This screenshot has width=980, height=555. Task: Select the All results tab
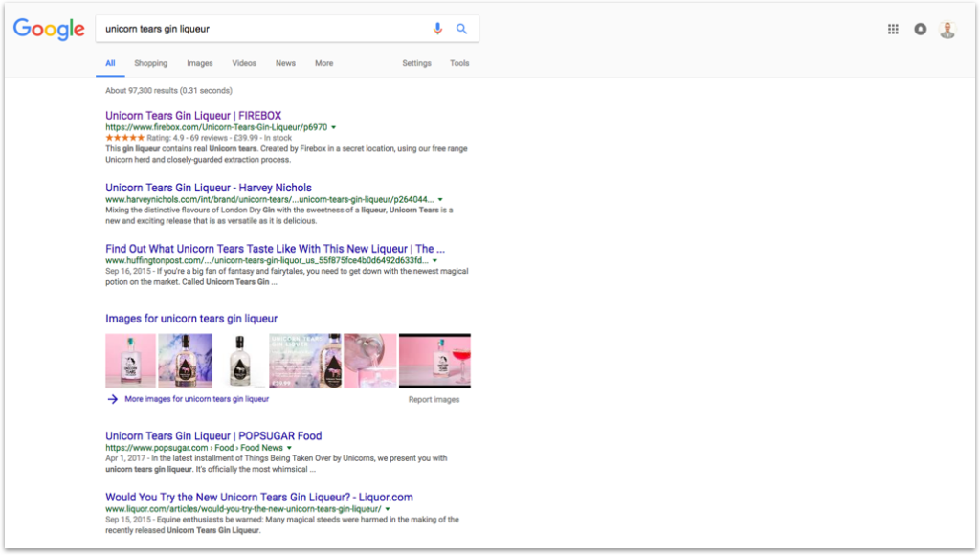pos(110,63)
